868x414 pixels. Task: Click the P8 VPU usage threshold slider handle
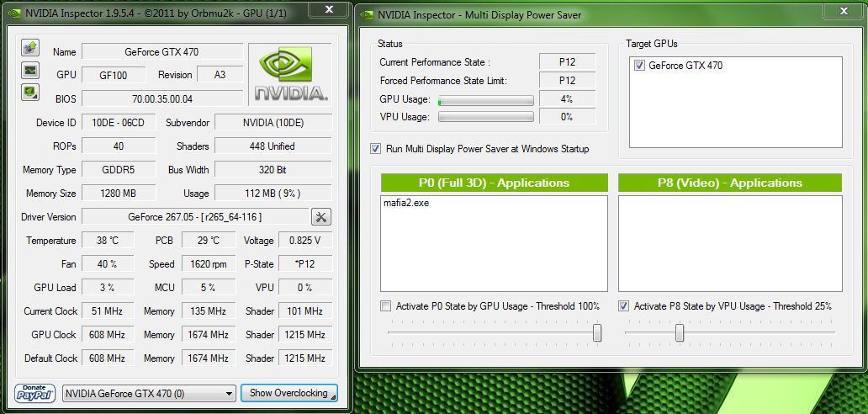click(x=680, y=332)
